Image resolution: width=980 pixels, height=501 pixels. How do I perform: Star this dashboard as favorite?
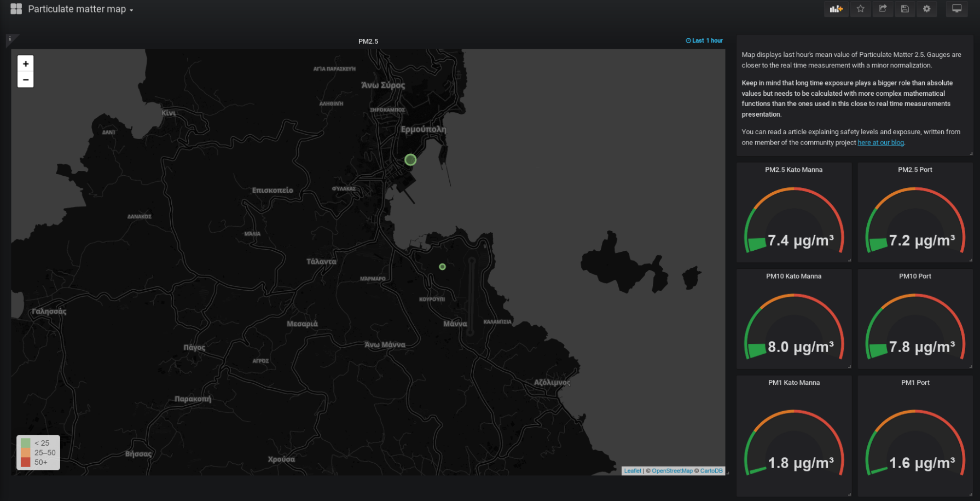point(861,9)
